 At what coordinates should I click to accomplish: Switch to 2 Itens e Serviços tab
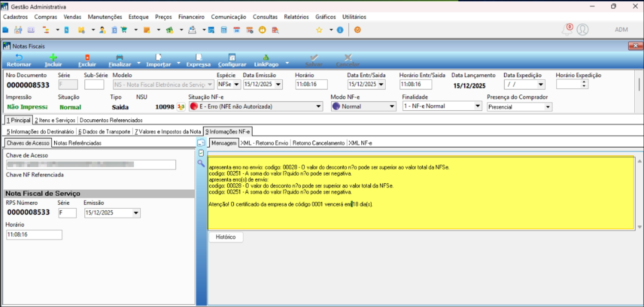[x=55, y=120]
